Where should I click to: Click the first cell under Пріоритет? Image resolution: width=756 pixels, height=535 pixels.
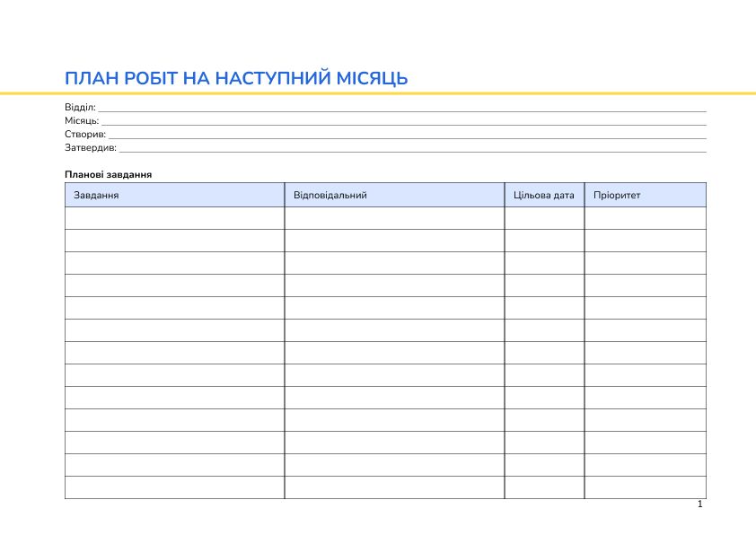pyautogui.click(x=645, y=218)
